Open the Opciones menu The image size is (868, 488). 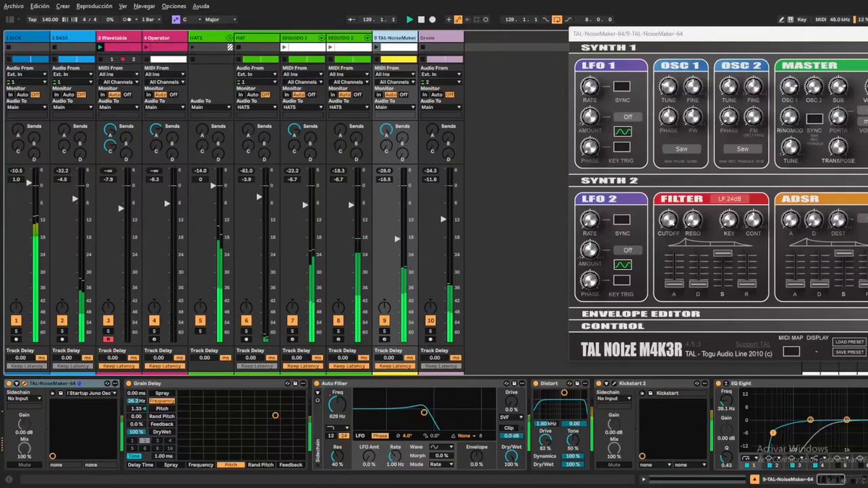coord(174,6)
